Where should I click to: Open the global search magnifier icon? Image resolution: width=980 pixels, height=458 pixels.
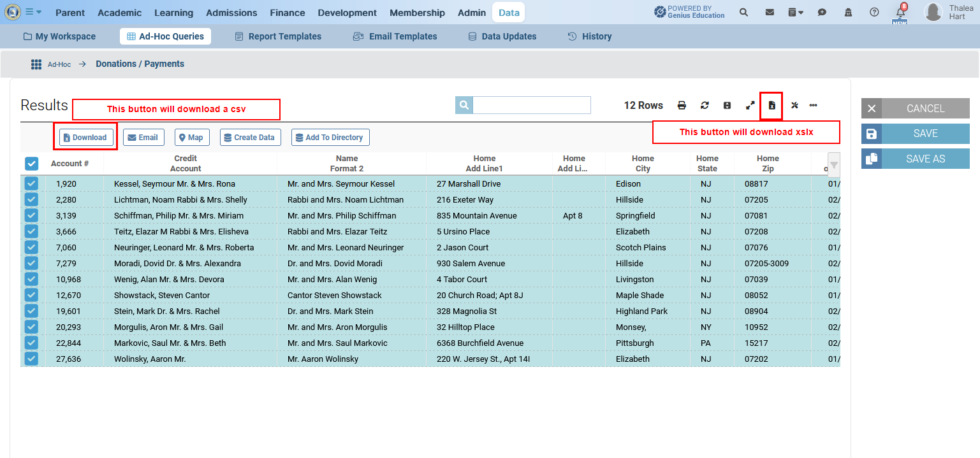pyautogui.click(x=743, y=12)
